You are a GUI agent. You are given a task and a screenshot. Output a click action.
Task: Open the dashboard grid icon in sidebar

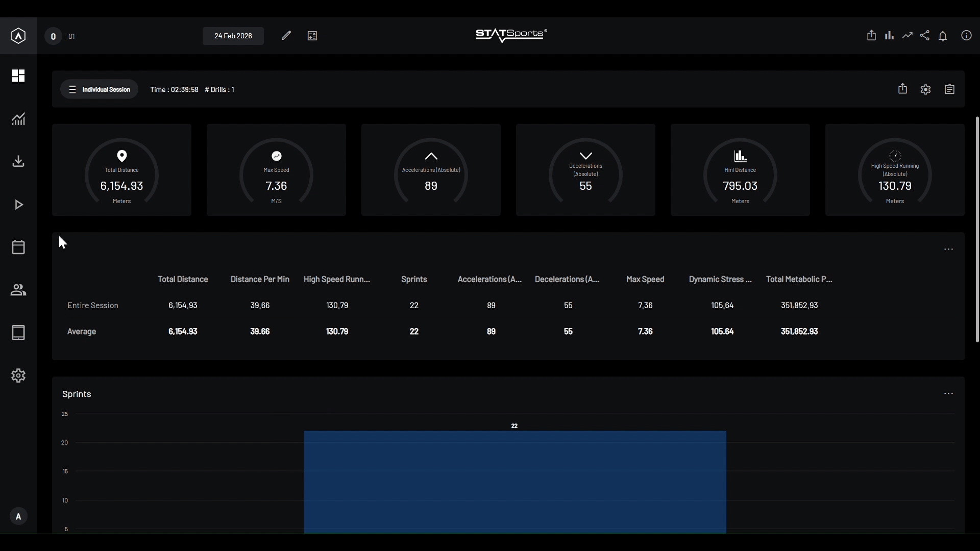coord(18,76)
